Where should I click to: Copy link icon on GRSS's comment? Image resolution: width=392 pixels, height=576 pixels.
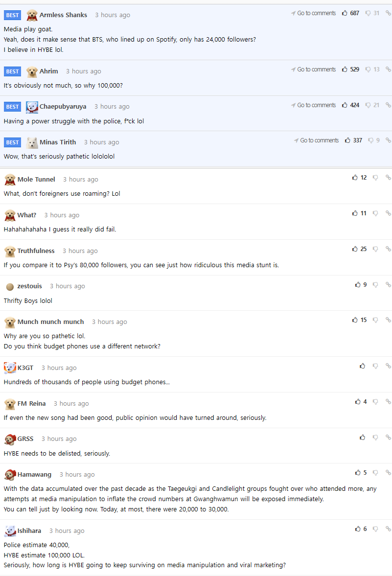point(388,437)
